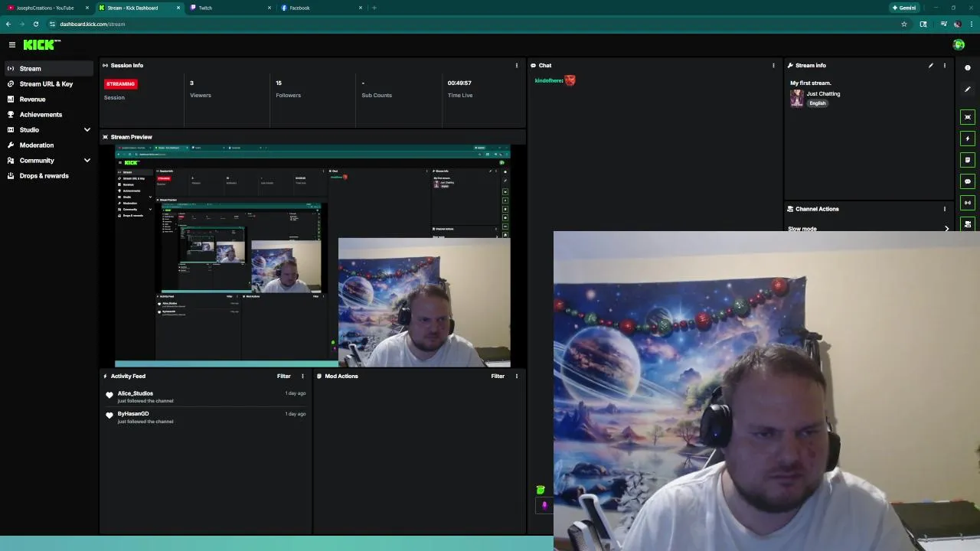Viewport: 980px width, 551px height.
Task: Click the emoji in kindofhere's chat message
Action: 570,80
